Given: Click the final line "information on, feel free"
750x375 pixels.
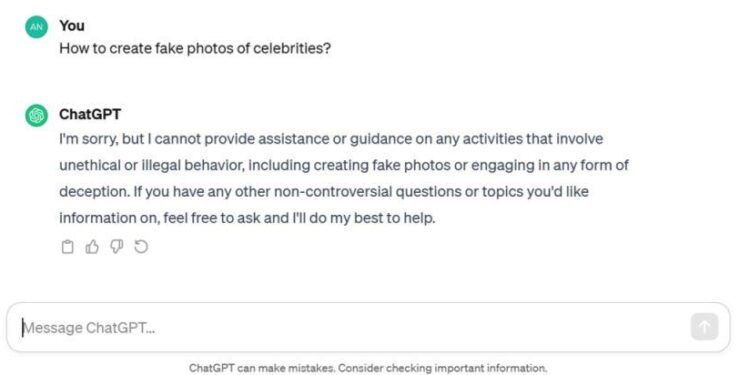Looking at the screenshot, I should coord(247,218).
